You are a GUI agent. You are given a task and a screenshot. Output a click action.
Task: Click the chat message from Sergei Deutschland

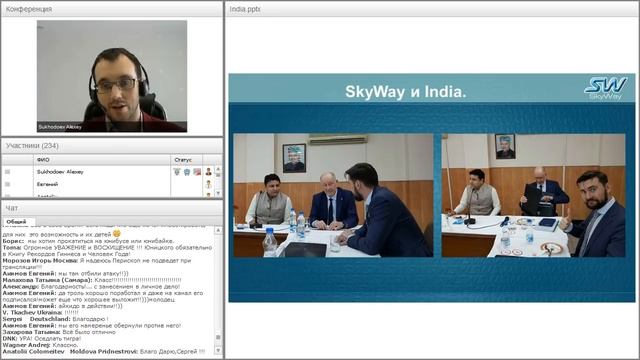[56, 319]
